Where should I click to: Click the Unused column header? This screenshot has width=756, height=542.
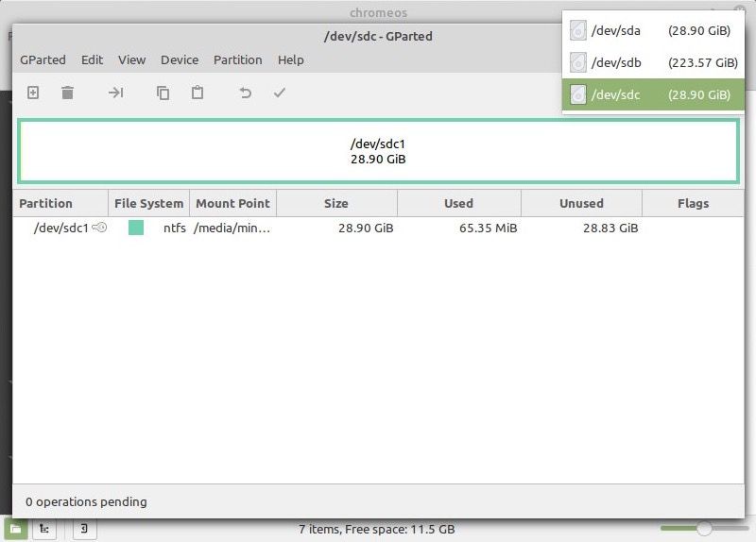coord(580,203)
